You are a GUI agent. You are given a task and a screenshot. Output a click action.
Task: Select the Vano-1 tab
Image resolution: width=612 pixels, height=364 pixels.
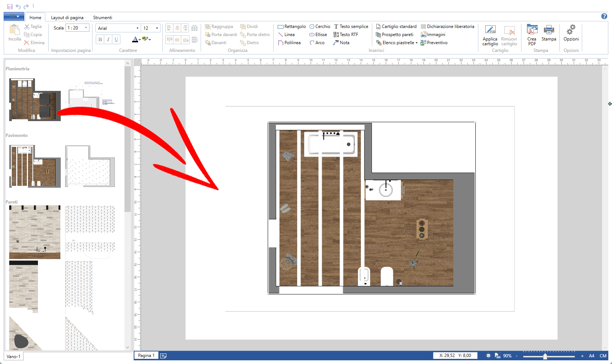click(14, 356)
